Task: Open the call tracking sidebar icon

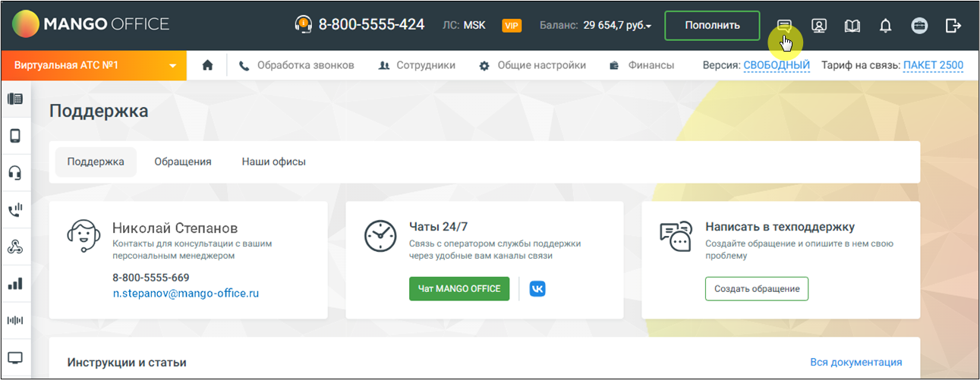Action: coord(15,210)
